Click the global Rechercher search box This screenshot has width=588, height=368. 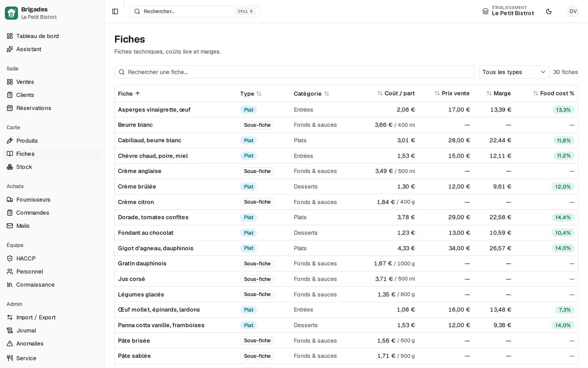click(x=195, y=11)
